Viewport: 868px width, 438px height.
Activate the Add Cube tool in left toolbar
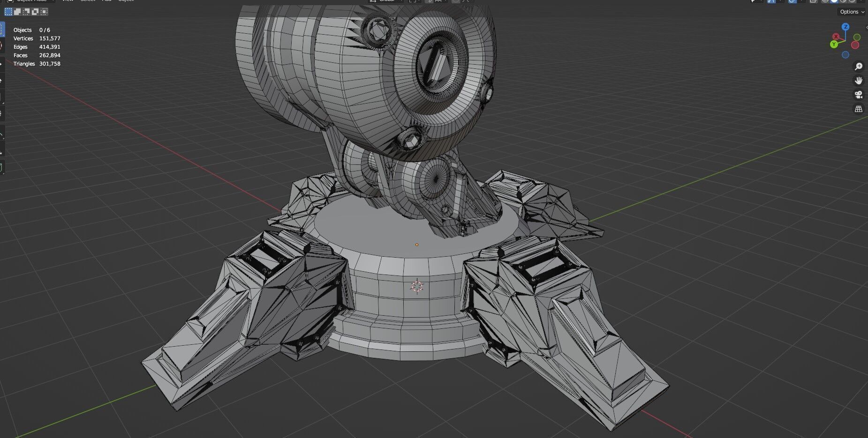(2, 167)
